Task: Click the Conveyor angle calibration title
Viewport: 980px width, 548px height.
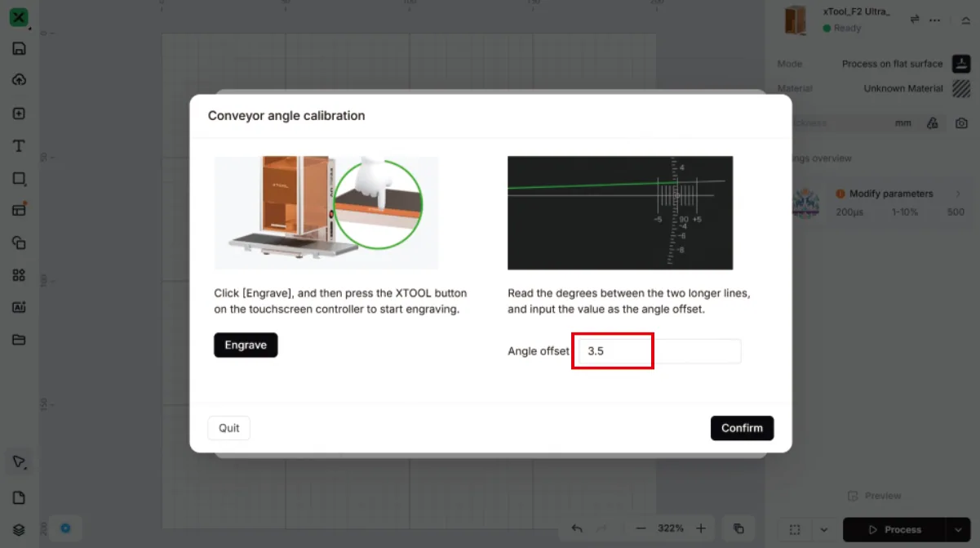Action: (x=286, y=116)
